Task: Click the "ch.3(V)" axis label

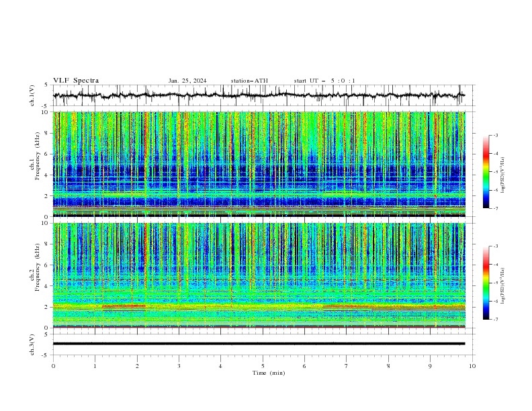Action: [x=32, y=345]
